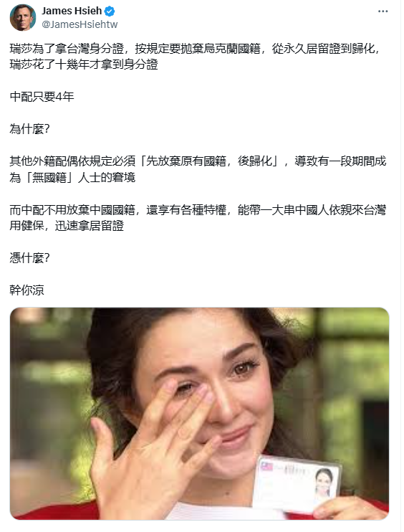404x532 pixels.
Task: Click the line starting 而中配不用放棄中國國籍
Action: (198, 209)
